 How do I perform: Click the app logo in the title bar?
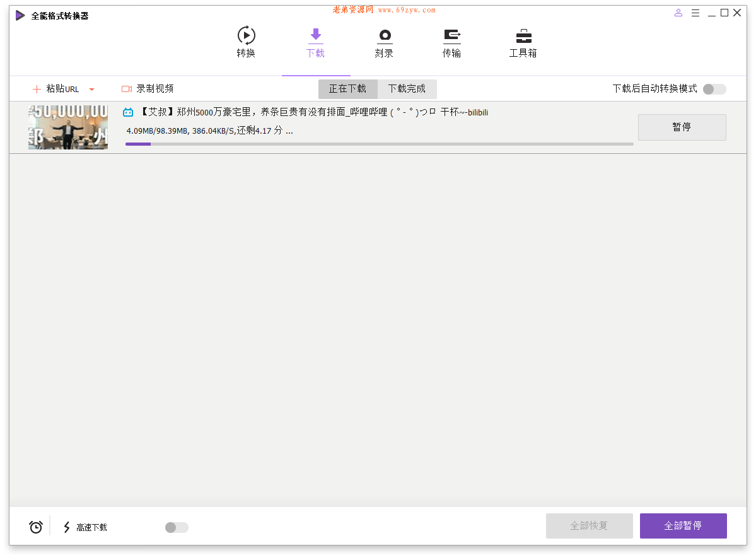coord(20,15)
